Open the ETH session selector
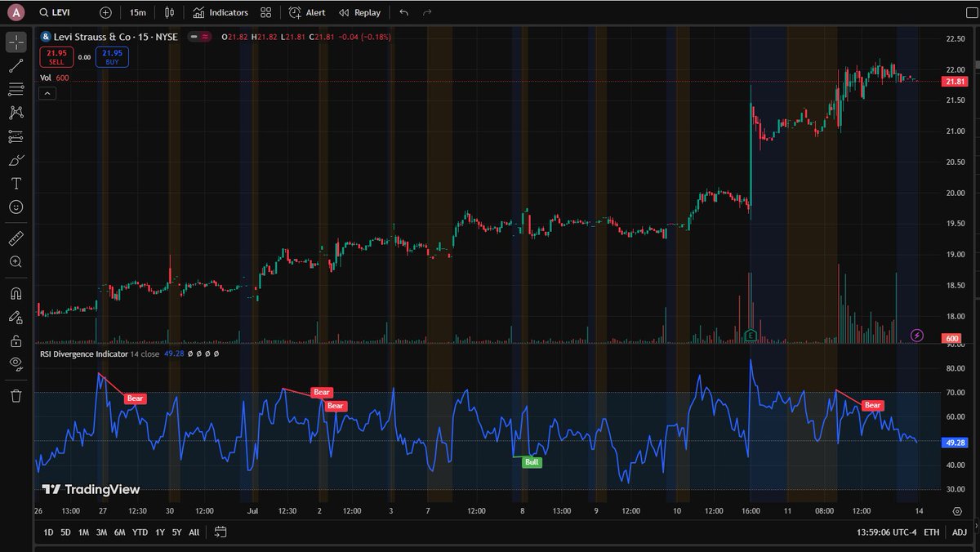Screen dimensions: 980x552 tap(932, 532)
